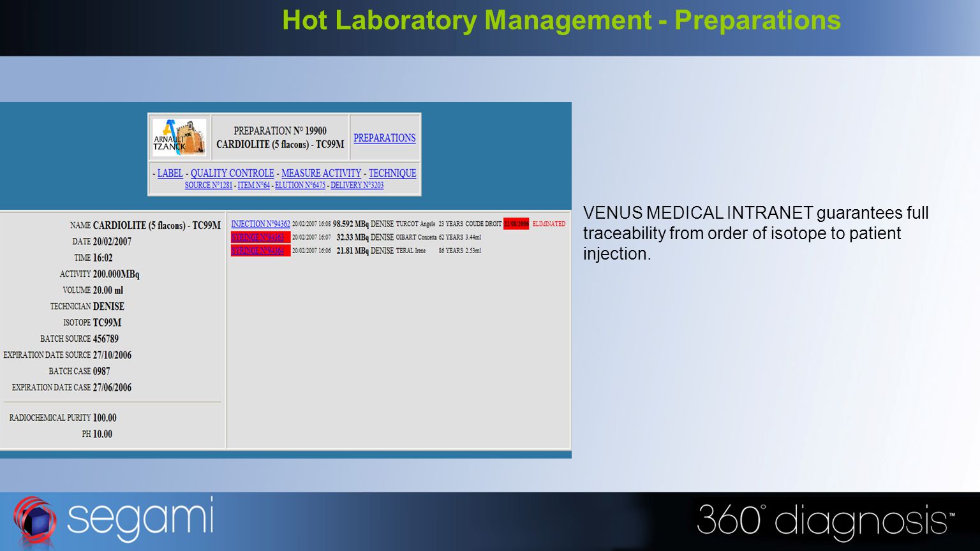Click the 360° diagnosis logo
The image size is (980, 551).
click(826, 522)
